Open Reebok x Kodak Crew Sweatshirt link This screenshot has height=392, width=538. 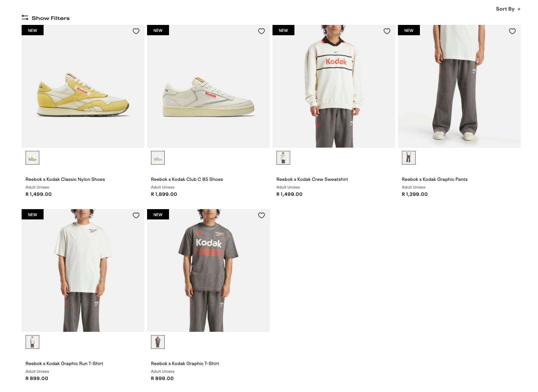click(x=312, y=179)
